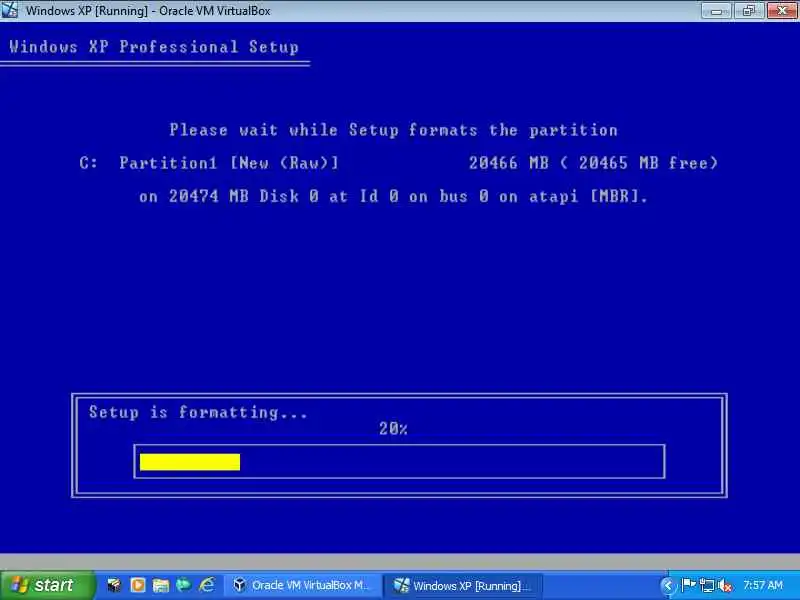Screen dimensions: 800x600
Task: Click '20466 MB ( 20465 MB free)' text
Action: [x=593, y=163]
